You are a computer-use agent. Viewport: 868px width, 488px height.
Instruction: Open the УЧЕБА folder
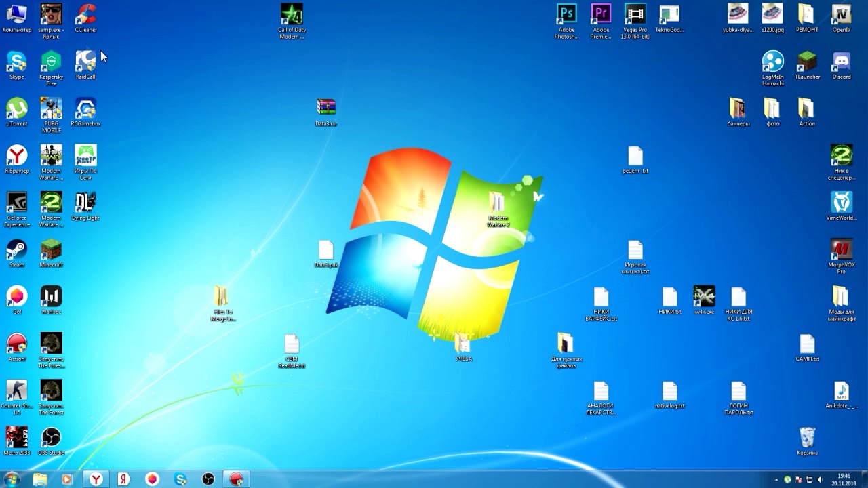(463, 348)
